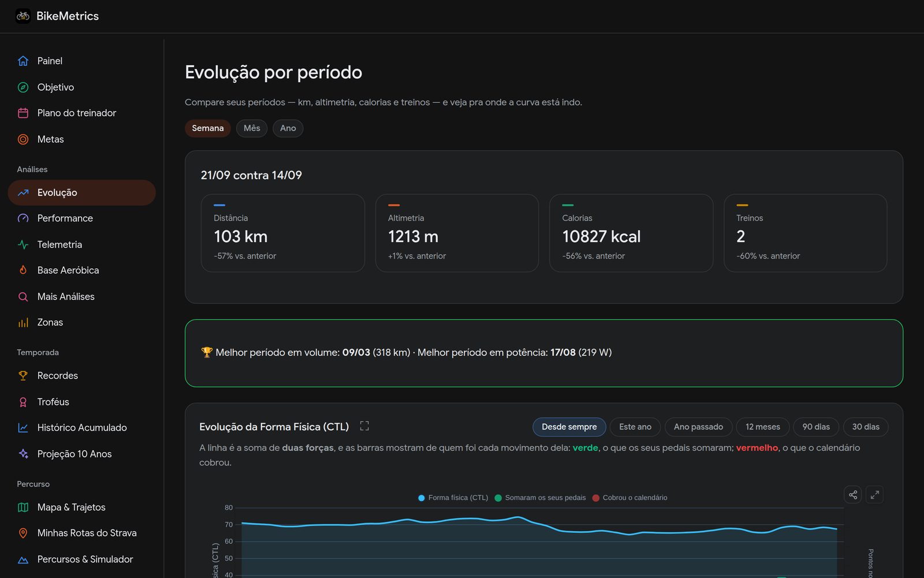The width and height of the screenshot is (924, 578).
Task: Click the Metas target icon
Action: pos(23,139)
